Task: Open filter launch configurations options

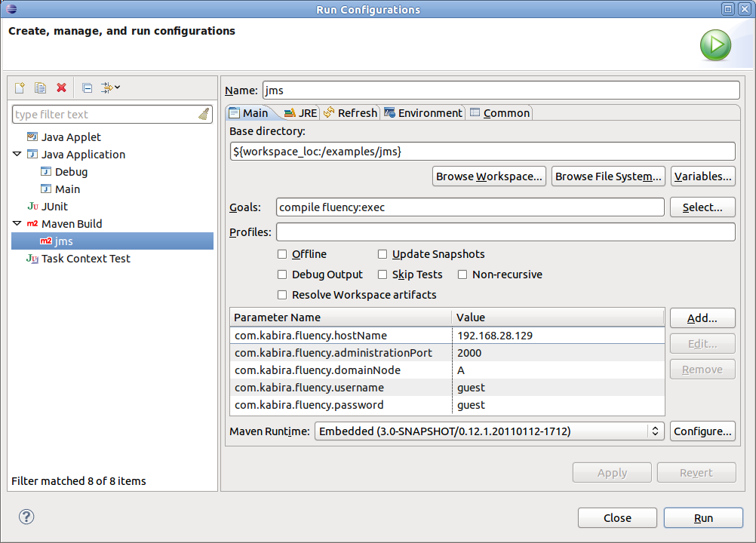Action: [x=108, y=88]
